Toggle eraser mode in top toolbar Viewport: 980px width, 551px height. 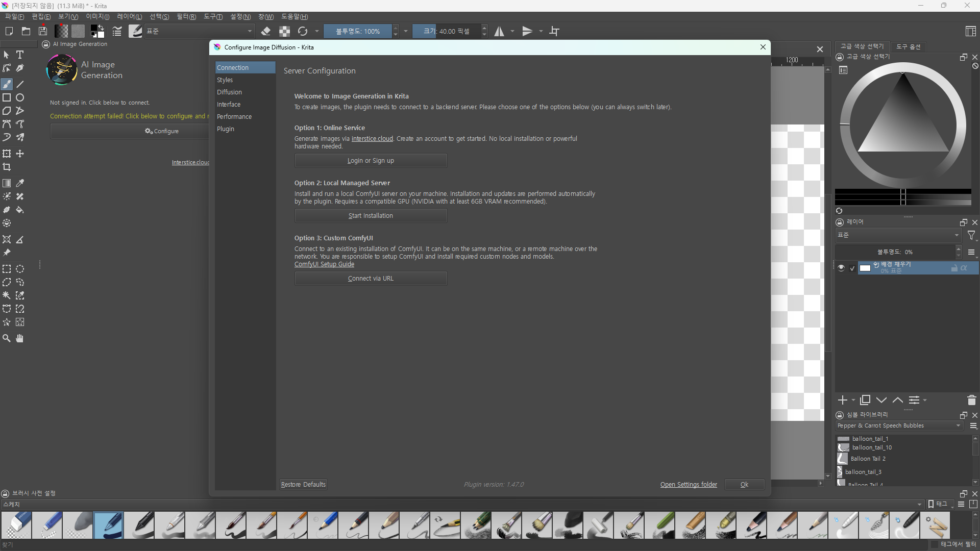[265, 31]
